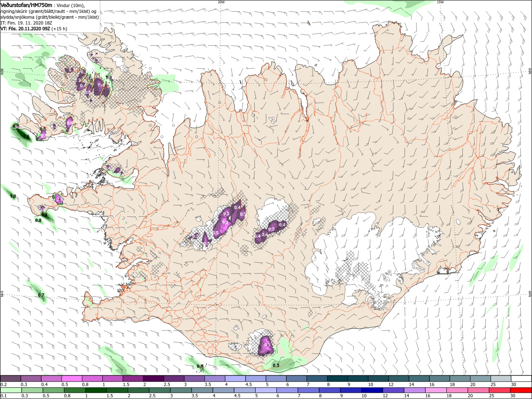Click the Veðurstofan/HM750m title text

(26, 5)
